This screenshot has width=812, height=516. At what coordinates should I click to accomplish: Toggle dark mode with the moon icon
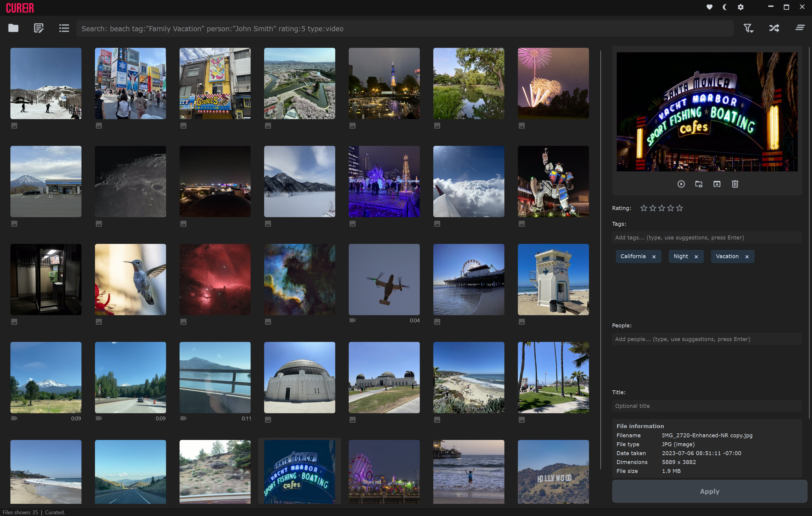coord(724,7)
